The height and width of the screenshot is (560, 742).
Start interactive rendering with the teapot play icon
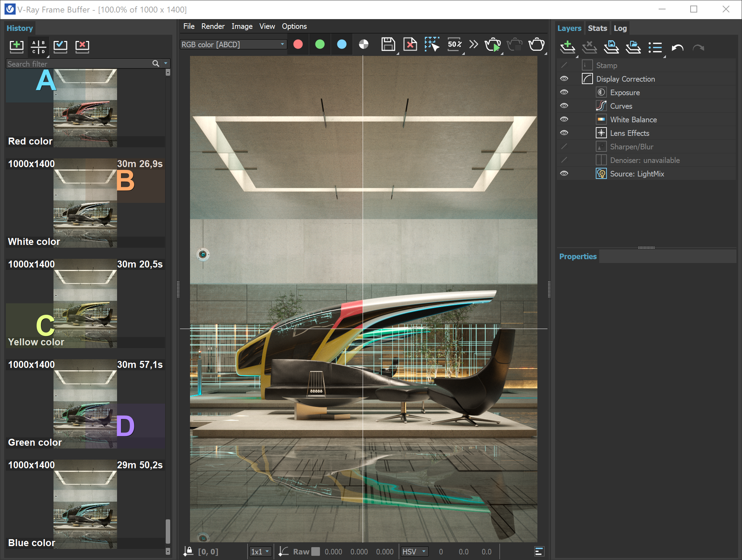tap(493, 44)
